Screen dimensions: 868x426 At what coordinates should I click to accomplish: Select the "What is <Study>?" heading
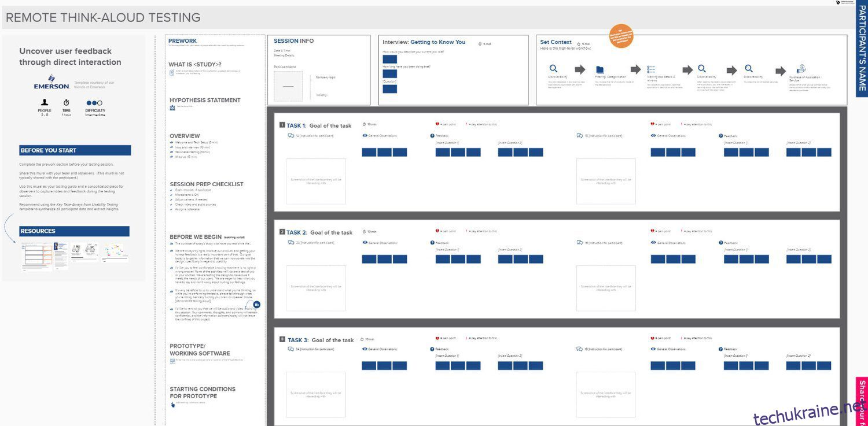195,64
